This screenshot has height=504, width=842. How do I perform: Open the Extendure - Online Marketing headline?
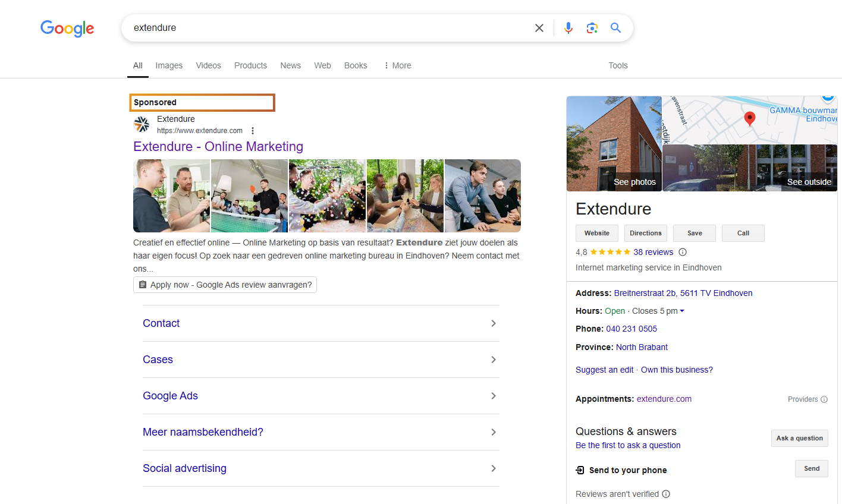click(218, 146)
